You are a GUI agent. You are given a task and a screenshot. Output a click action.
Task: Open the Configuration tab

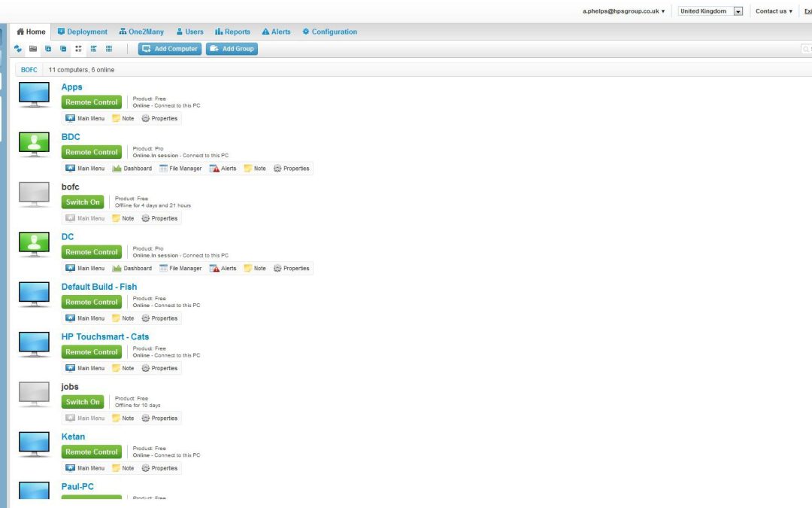(x=329, y=32)
